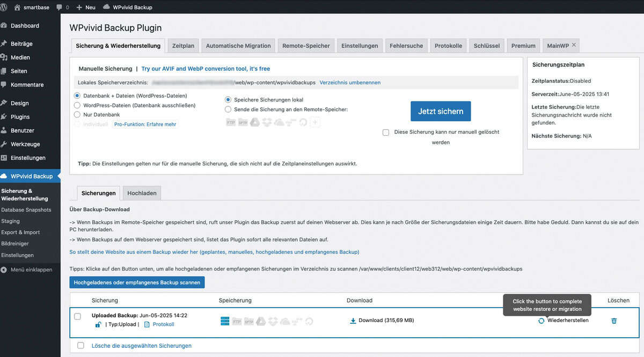Switch to Automatische Migration tab

tap(238, 46)
